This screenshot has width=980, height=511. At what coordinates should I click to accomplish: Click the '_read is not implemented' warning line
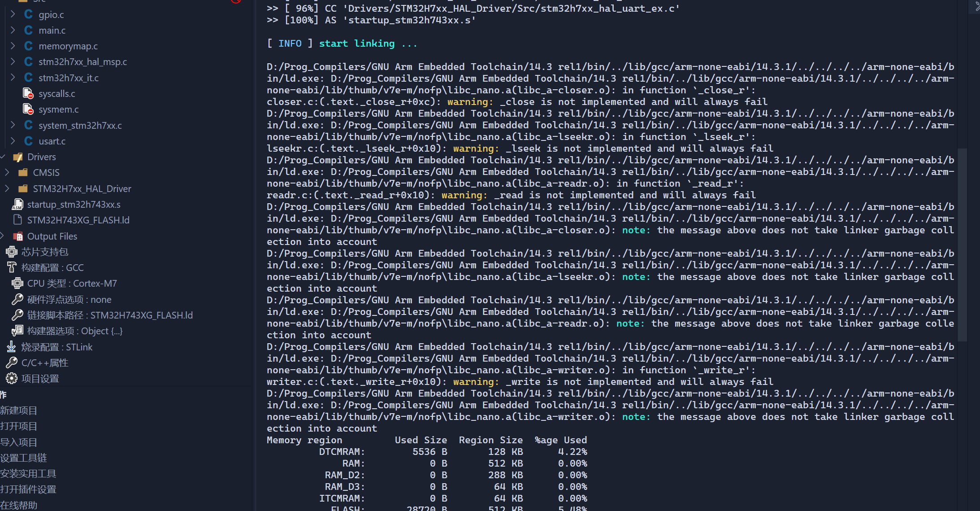tap(511, 195)
